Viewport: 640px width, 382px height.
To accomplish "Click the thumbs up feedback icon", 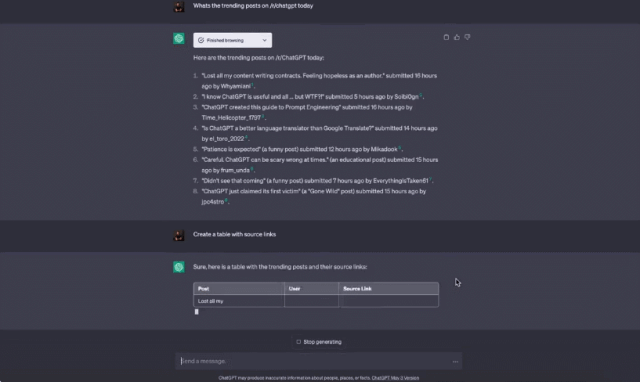I will [x=457, y=37].
